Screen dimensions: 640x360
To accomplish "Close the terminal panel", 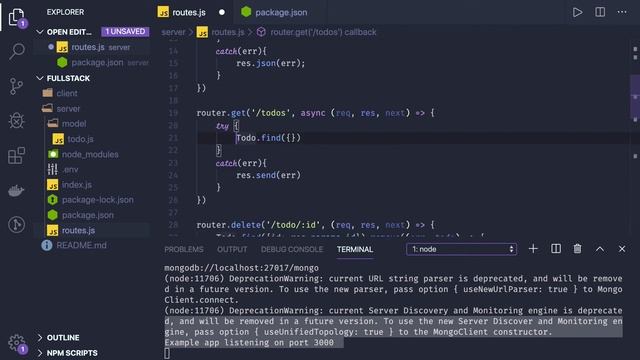I will 622,249.
